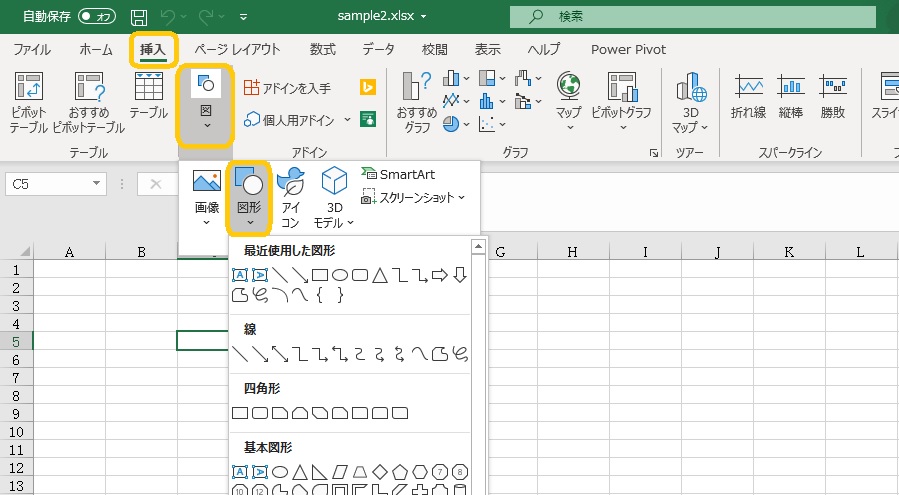The width and height of the screenshot is (899, 495).
Task: Click the アイコン insert icons button
Action: 290,196
